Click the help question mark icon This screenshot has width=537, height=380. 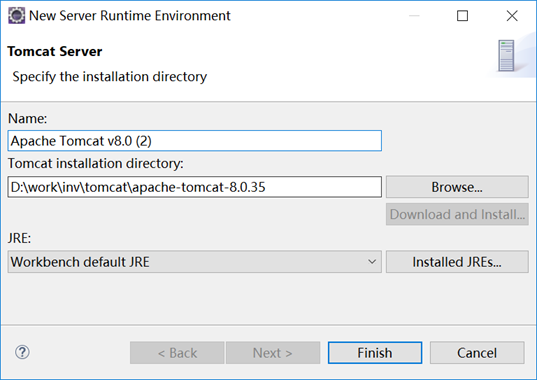(22, 352)
